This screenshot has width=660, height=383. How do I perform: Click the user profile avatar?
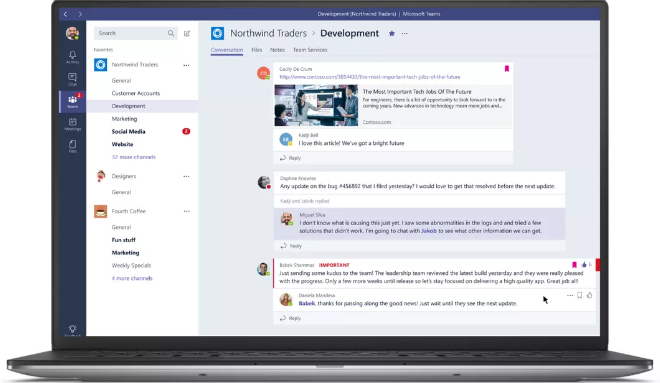click(x=72, y=33)
